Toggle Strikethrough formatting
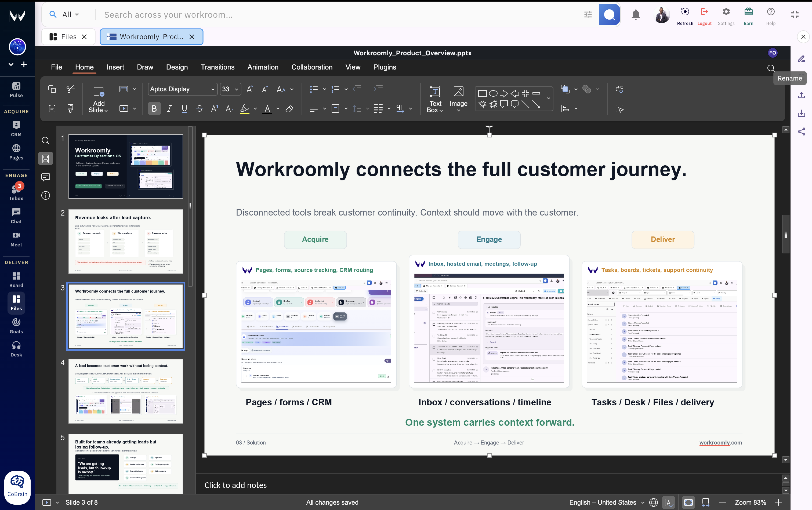This screenshot has height=510, width=812. click(x=199, y=108)
